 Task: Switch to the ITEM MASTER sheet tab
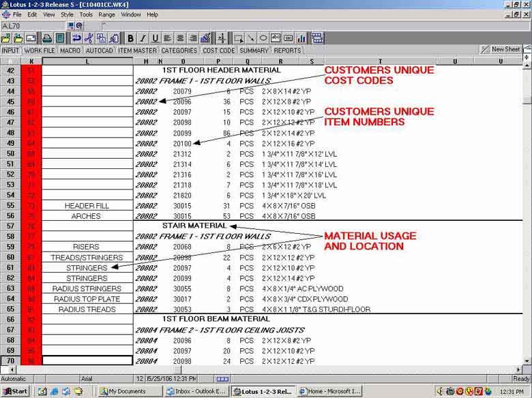[138, 50]
